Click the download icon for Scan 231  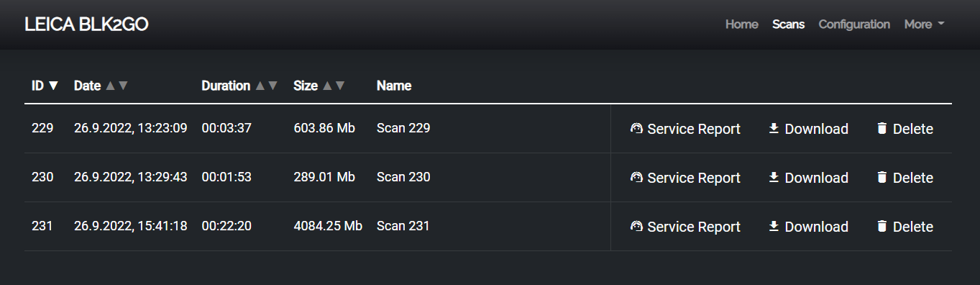click(x=774, y=226)
